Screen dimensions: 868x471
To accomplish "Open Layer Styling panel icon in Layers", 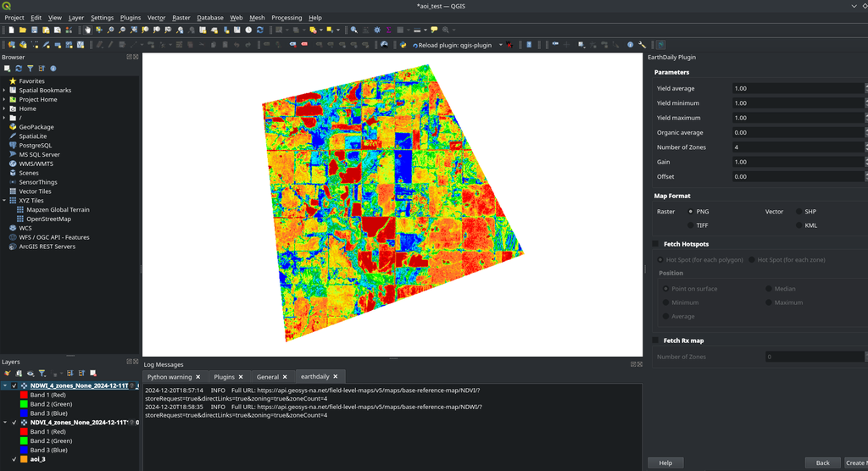I will pos(7,374).
